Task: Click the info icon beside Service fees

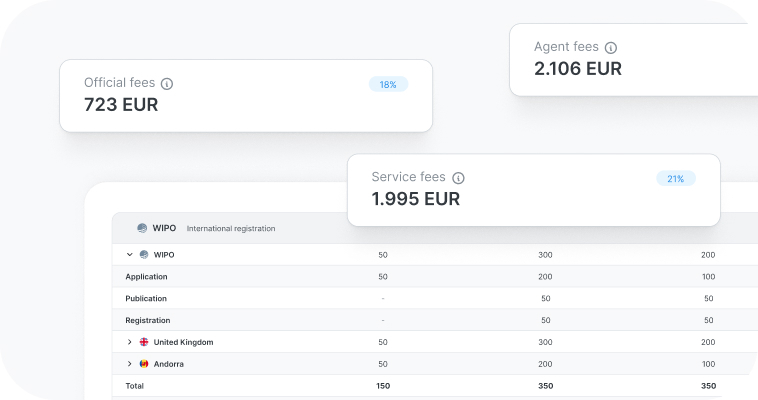Action: click(458, 178)
